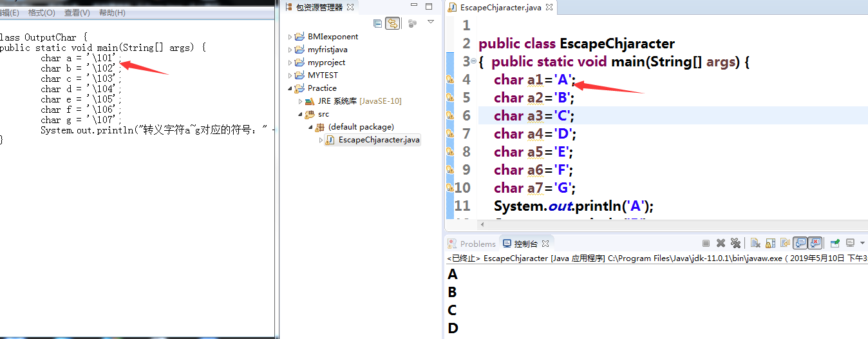Collapse the src folder

click(x=300, y=114)
